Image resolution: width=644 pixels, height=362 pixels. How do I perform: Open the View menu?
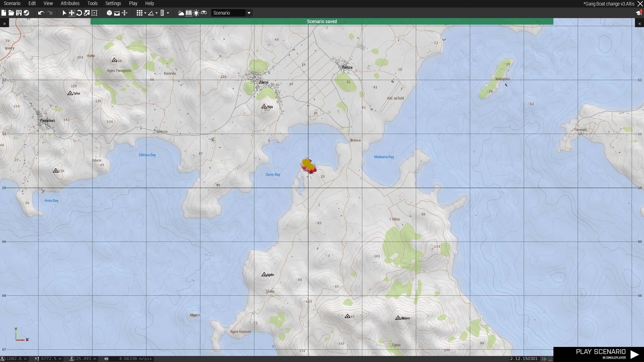(x=48, y=4)
